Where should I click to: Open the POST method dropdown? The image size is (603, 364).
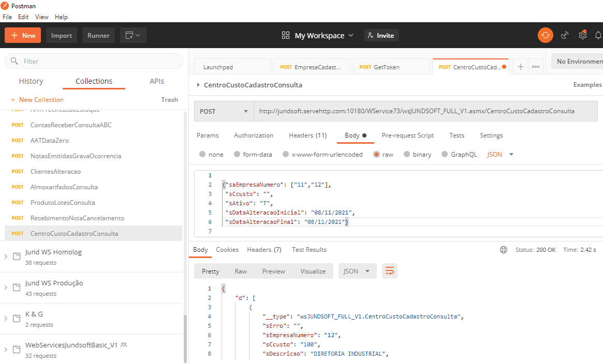click(x=224, y=111)
